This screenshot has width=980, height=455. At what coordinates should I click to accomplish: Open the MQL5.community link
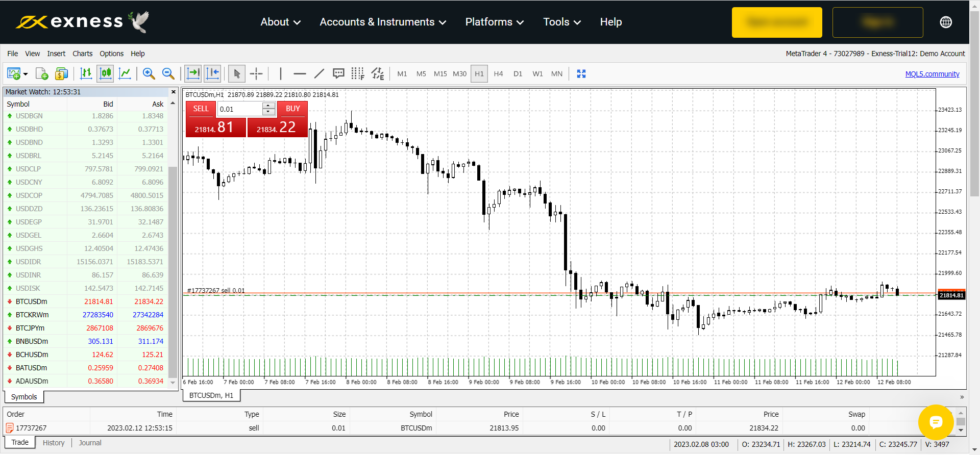tap(932, 74)
